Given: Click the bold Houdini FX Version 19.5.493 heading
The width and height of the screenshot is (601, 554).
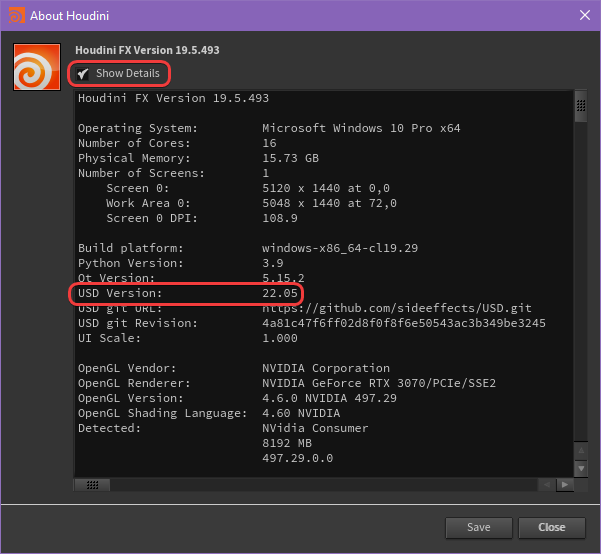Looking at the screenshot, I should click(147, 50).
